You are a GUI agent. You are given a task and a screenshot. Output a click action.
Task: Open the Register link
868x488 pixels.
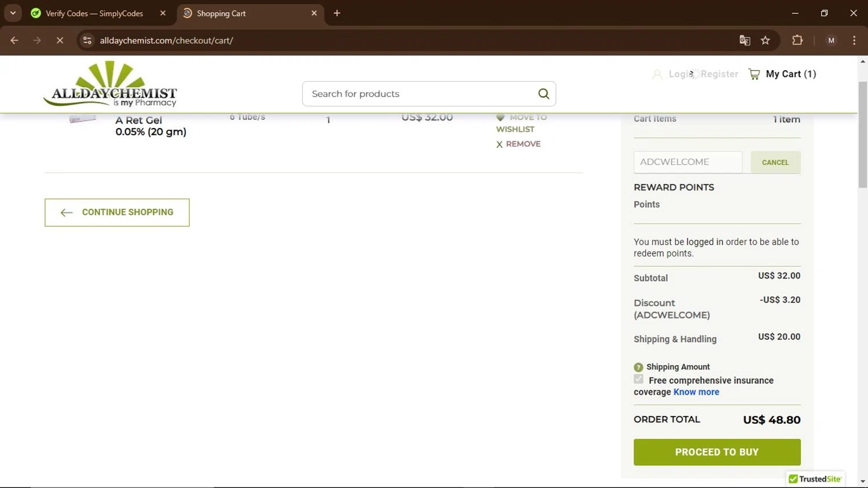pyautogui.click(x=719, y=74)
